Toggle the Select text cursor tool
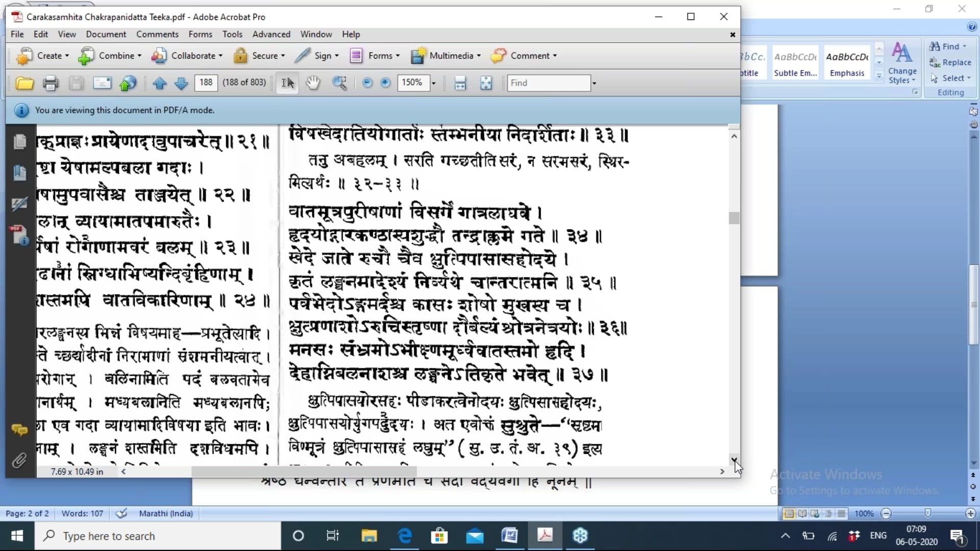Screen dimensions: 980x551 tap(288, 83)
